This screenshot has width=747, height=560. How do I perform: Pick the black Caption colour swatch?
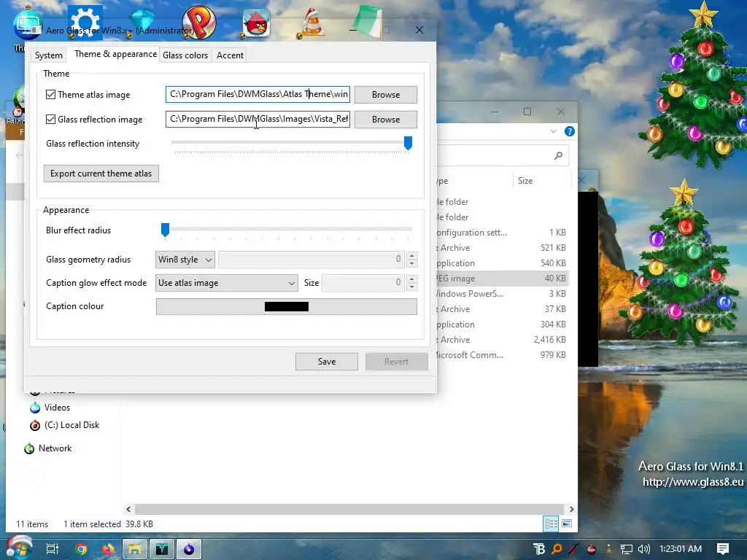(x=286, y=307)
